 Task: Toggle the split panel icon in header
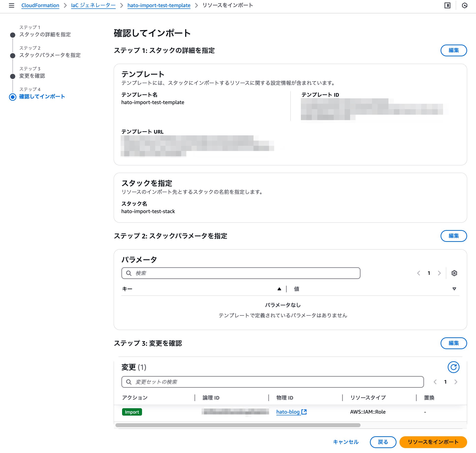(447, 5)
